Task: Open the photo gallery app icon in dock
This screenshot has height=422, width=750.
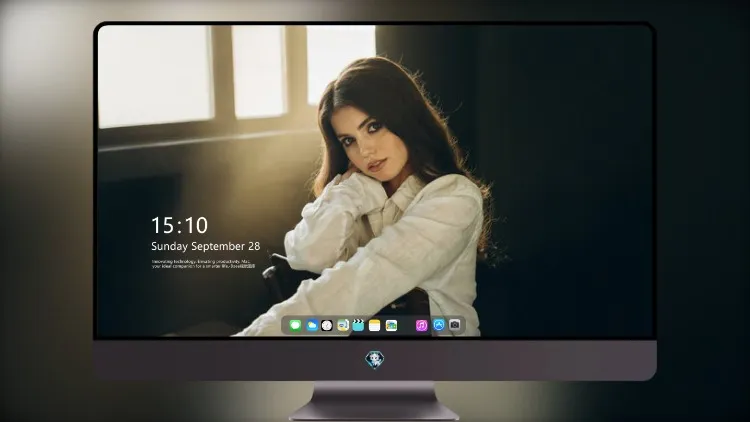Action: pos(391,325)
